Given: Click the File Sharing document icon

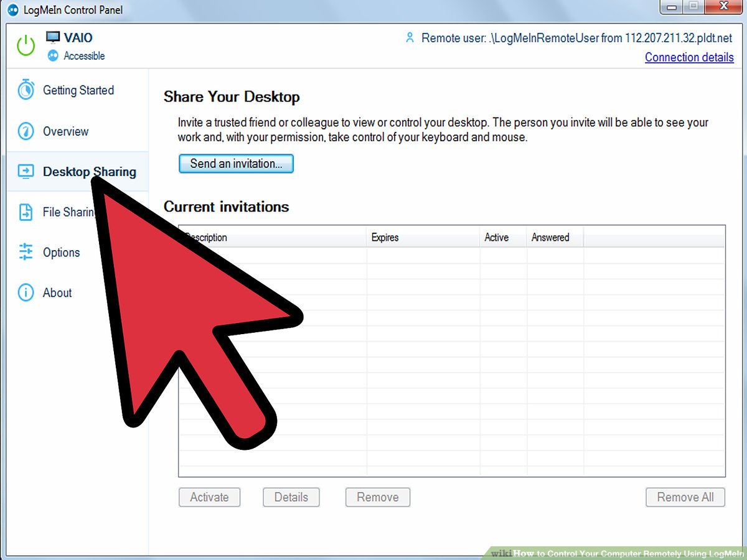Looking at the screenshot, I should point(25,212).
